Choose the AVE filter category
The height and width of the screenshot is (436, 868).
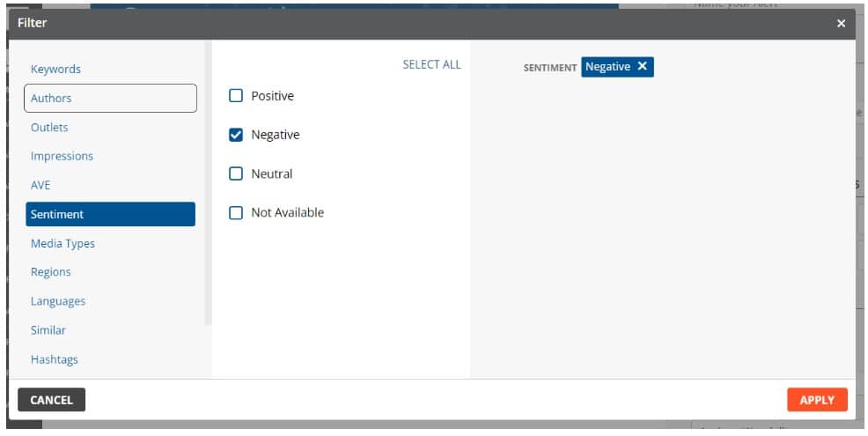tap(40, 186)
